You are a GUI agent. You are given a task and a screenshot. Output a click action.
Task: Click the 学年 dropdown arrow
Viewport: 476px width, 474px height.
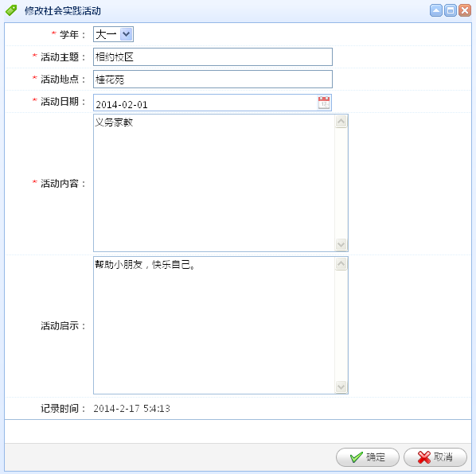126,34
